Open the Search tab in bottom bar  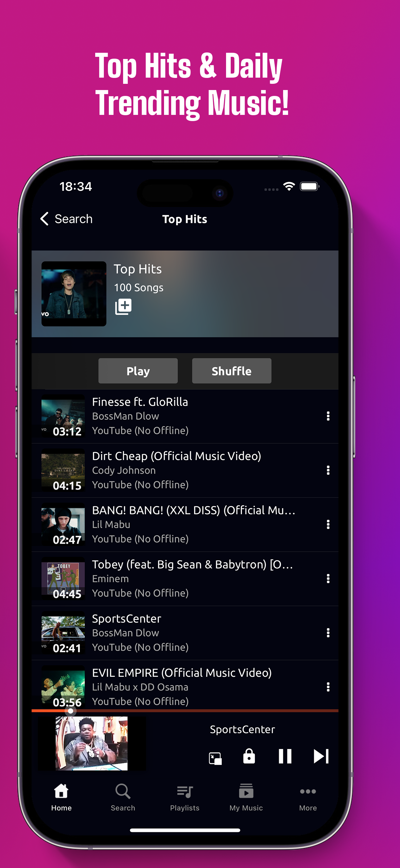[123, 798]
